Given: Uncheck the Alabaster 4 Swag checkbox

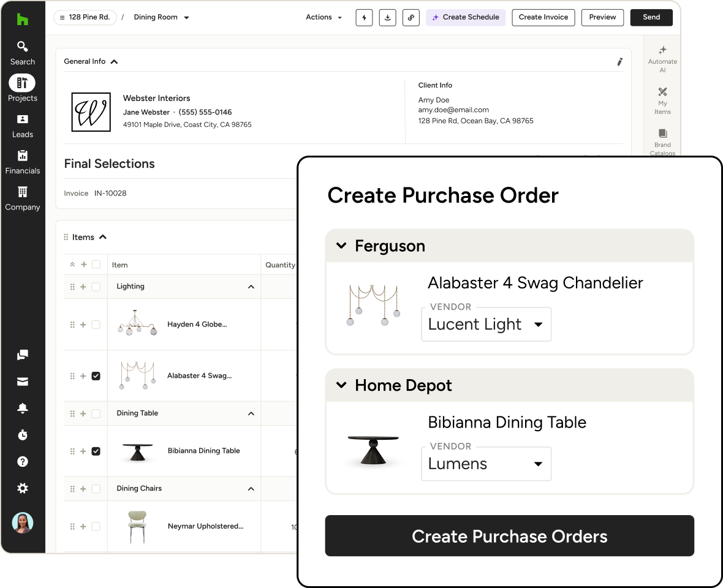Looking at the screenshot, I should pos(96,376).
